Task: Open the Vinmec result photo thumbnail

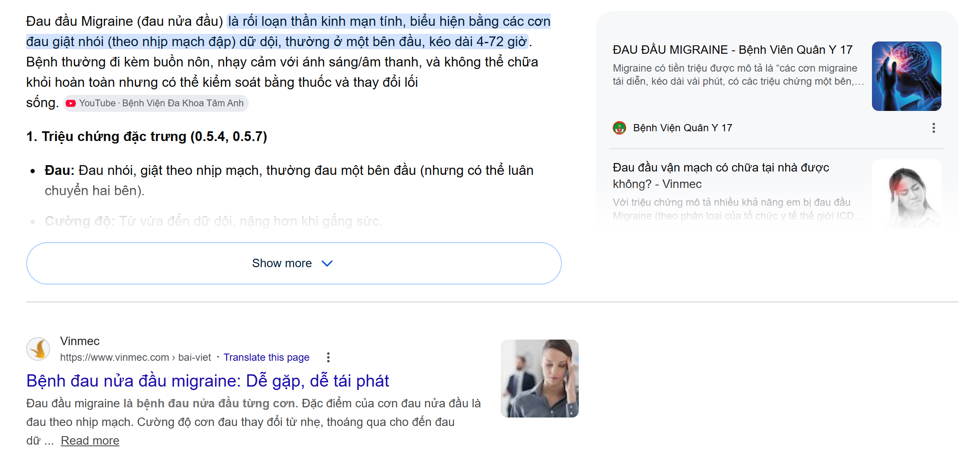Action: click(539, 379)
